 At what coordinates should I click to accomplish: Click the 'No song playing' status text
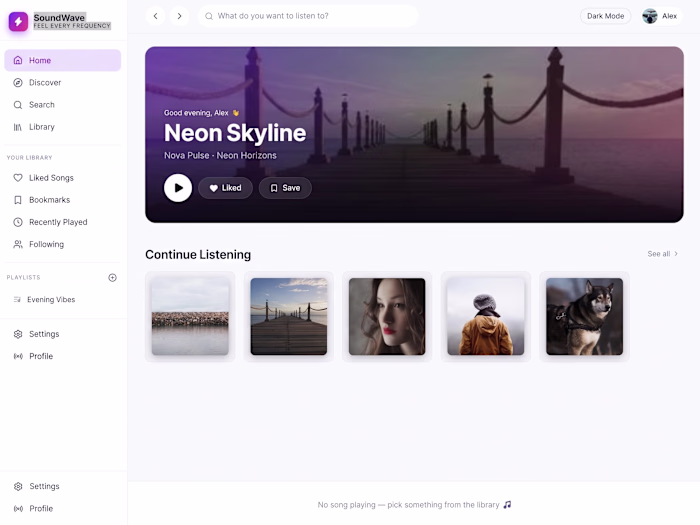coord(408,504)
